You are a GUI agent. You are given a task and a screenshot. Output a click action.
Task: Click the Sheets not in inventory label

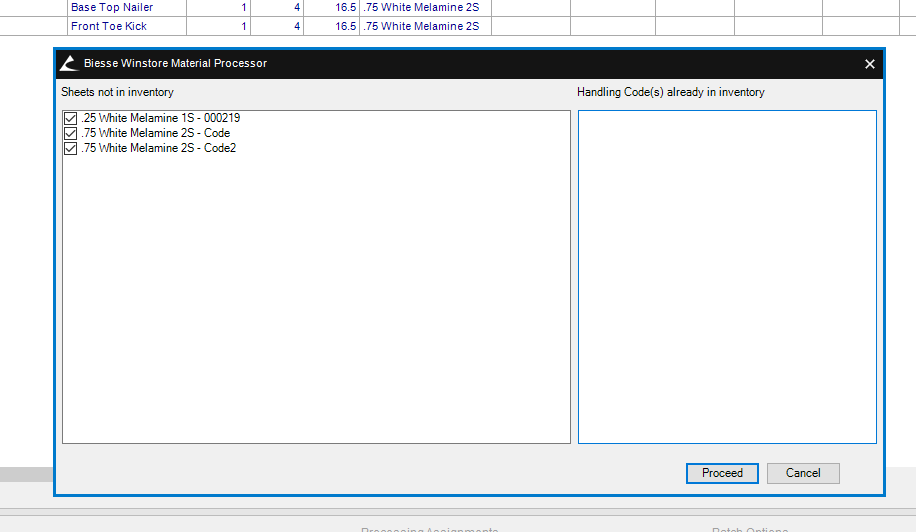pos(117,92)
